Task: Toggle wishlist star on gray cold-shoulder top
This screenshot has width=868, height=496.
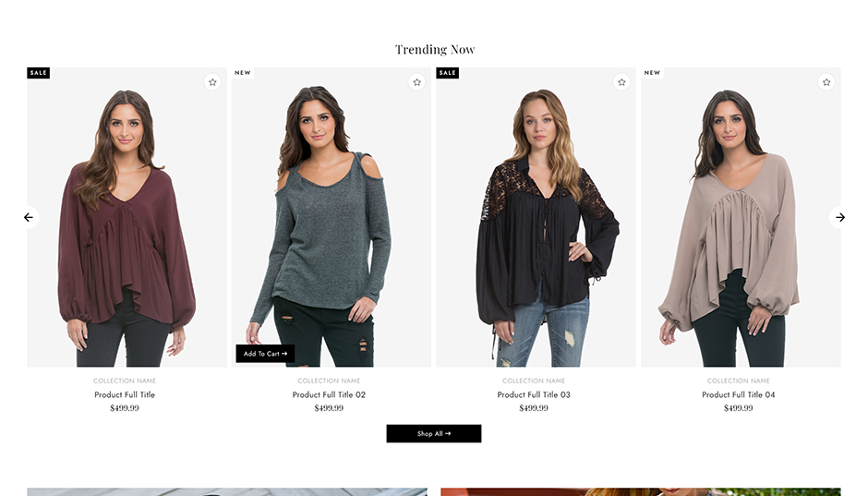Action: [x=416, y=82]
